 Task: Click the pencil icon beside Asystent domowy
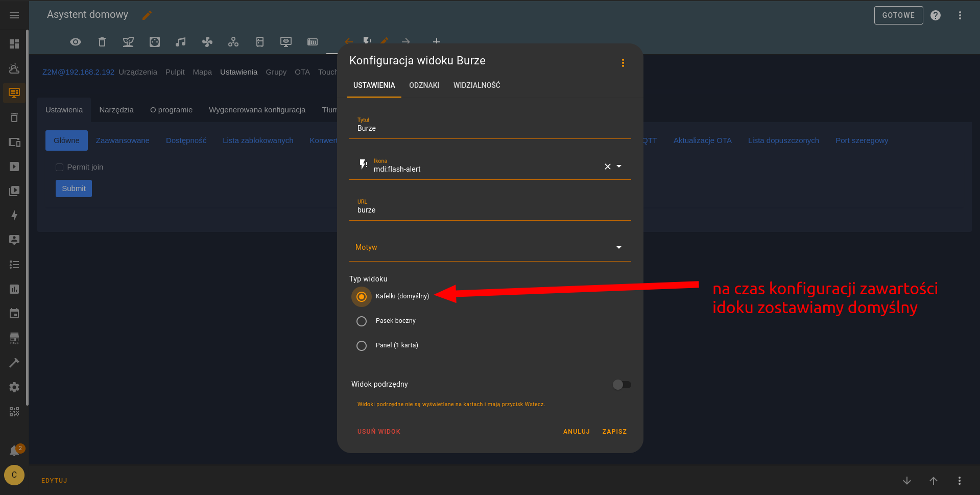click(147, 15)
